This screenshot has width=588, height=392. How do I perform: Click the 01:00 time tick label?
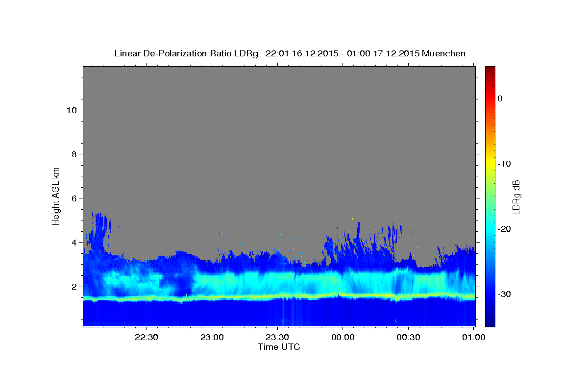[x=474, y=337]
